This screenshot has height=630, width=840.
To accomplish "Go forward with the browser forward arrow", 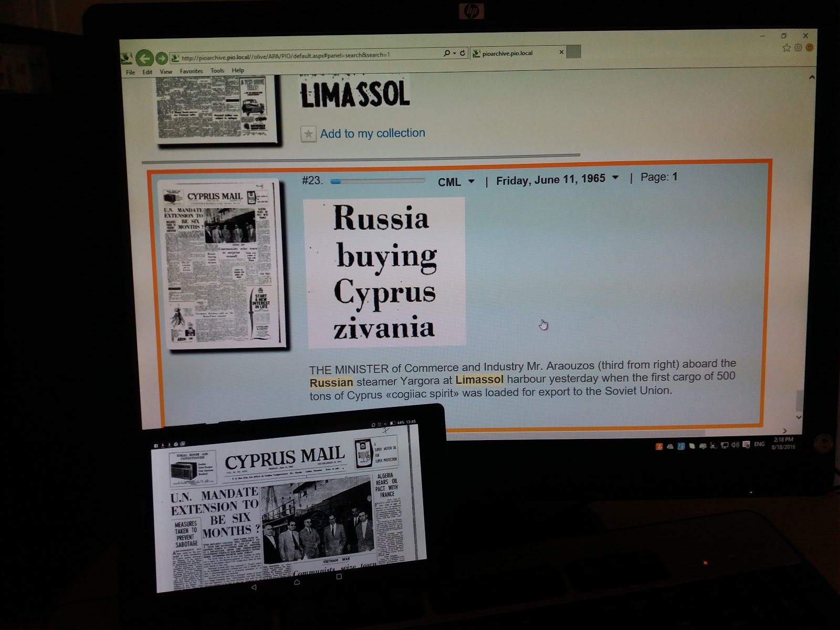I will 162,58.
